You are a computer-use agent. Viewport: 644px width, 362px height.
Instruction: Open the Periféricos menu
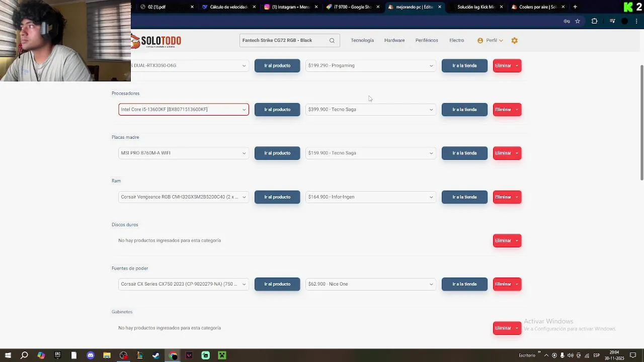(427, 41)
